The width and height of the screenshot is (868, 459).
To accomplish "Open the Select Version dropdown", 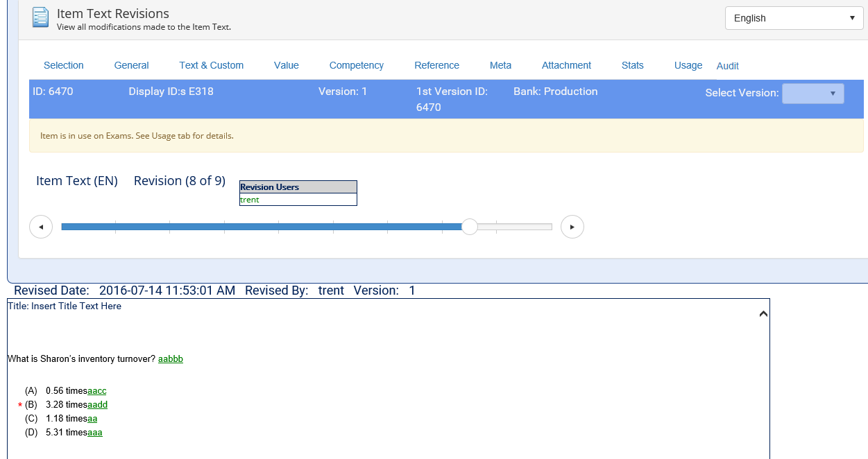I will [812, 94].
